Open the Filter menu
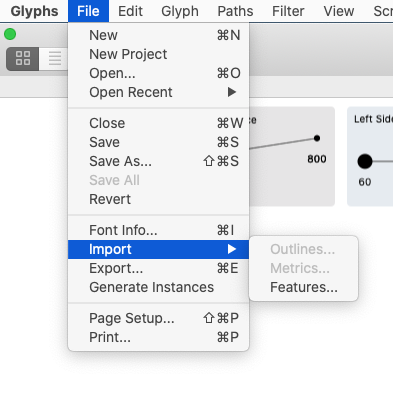This screenshot has width=393, height=395. coord(288,11)
